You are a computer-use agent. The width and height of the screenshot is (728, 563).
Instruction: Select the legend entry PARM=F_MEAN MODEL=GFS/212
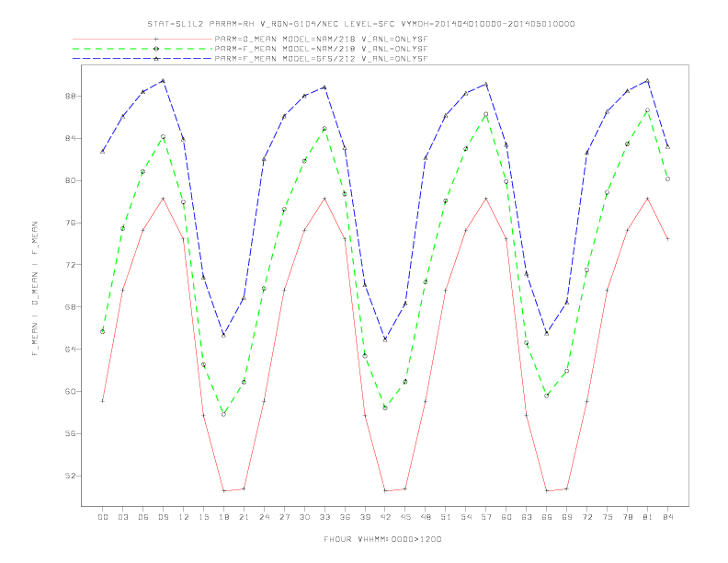pos(321,59)
